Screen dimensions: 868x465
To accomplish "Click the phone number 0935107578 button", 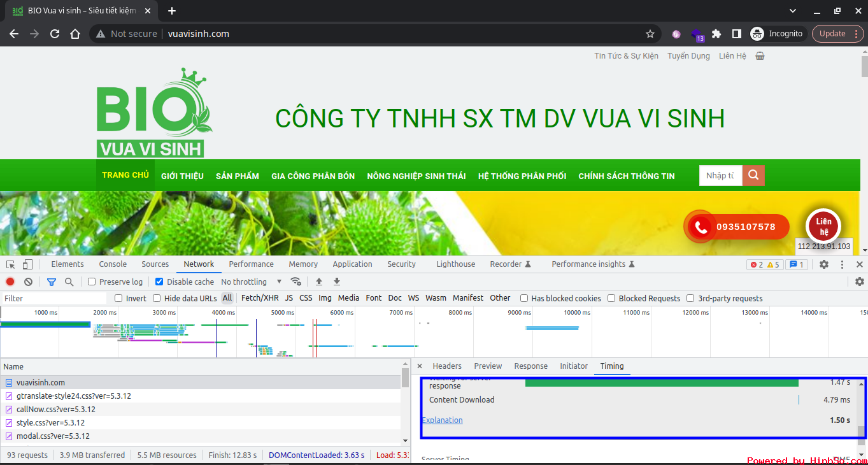I will (x=746, y=227).
